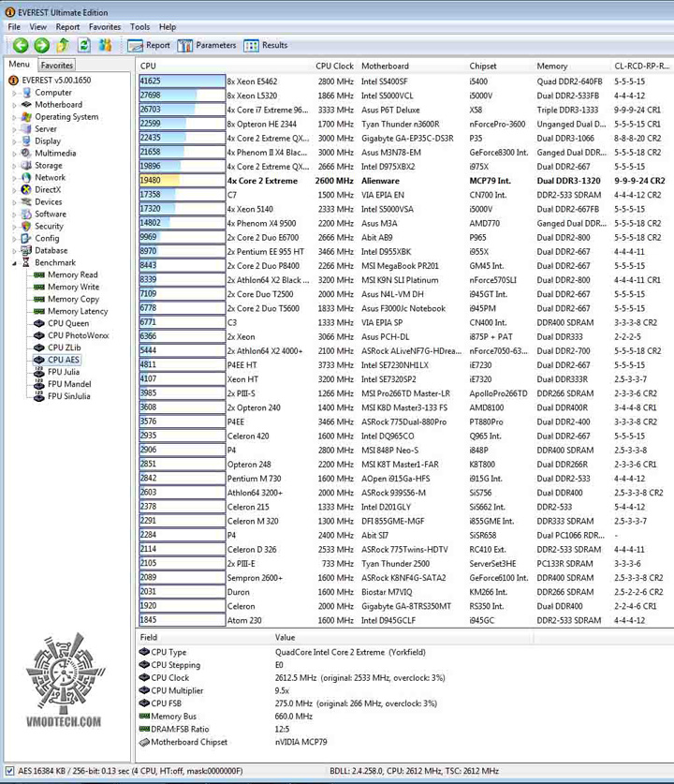Select the CPU PhotoWorxx benchmark icon
Viewport: 674px width, 784px height.
[39, 335]
